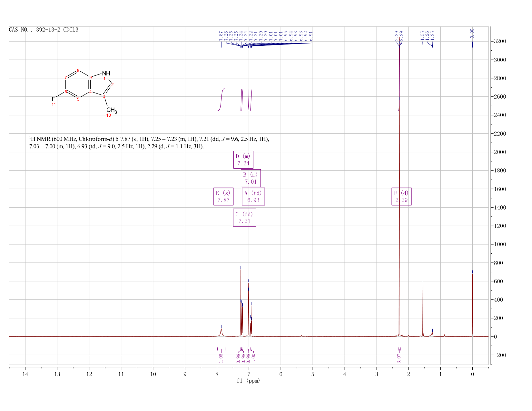532x411 pixels.
Task: Click the peak label 1.55
Action: tap(422, 36)
